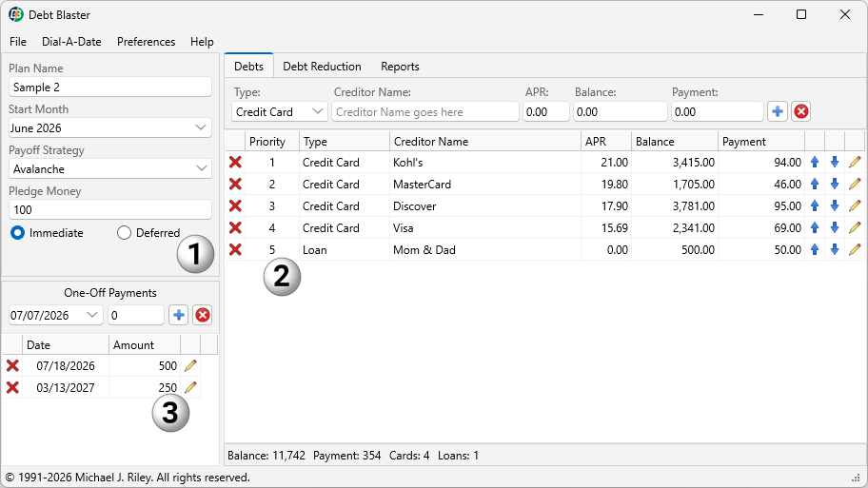Click the Pledge Money field
This screenshot has width=868, height=488.
(110, 209)
